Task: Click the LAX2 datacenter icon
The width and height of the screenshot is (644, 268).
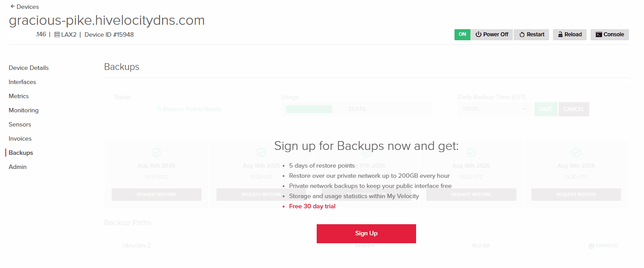Action: click(x=57, y=34)
